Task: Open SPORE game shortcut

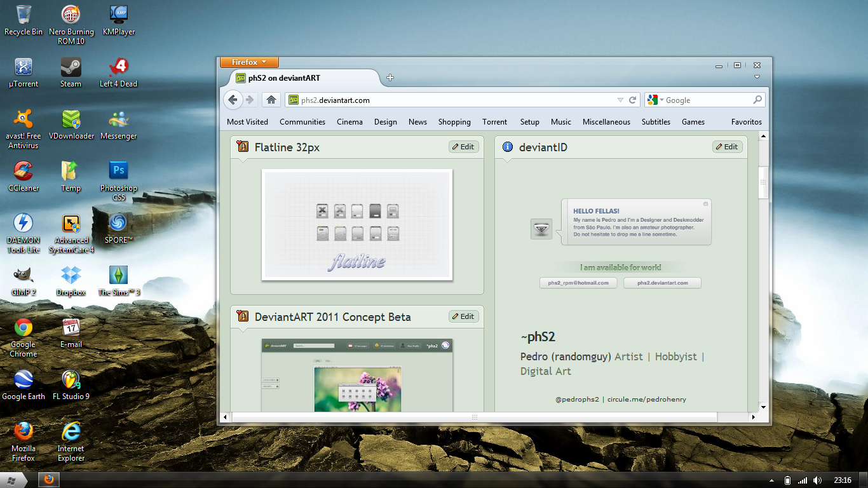Action: 119,229
